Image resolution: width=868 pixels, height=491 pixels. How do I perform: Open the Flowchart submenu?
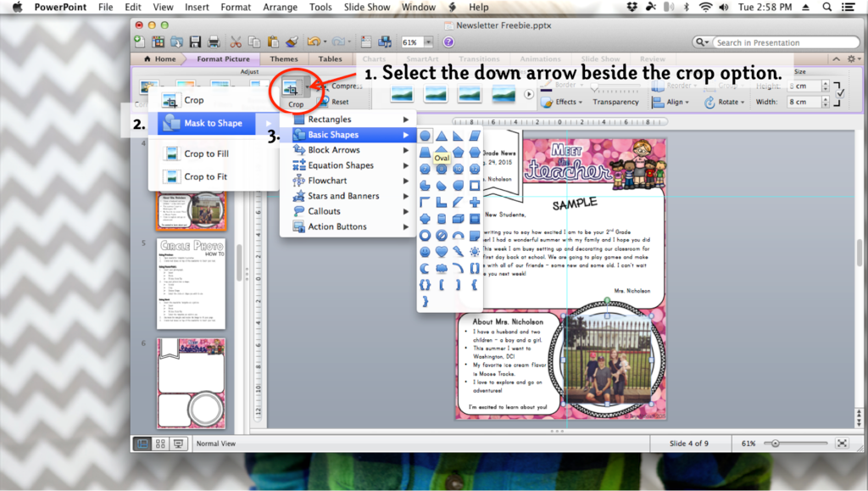click(x=348, y=181)
